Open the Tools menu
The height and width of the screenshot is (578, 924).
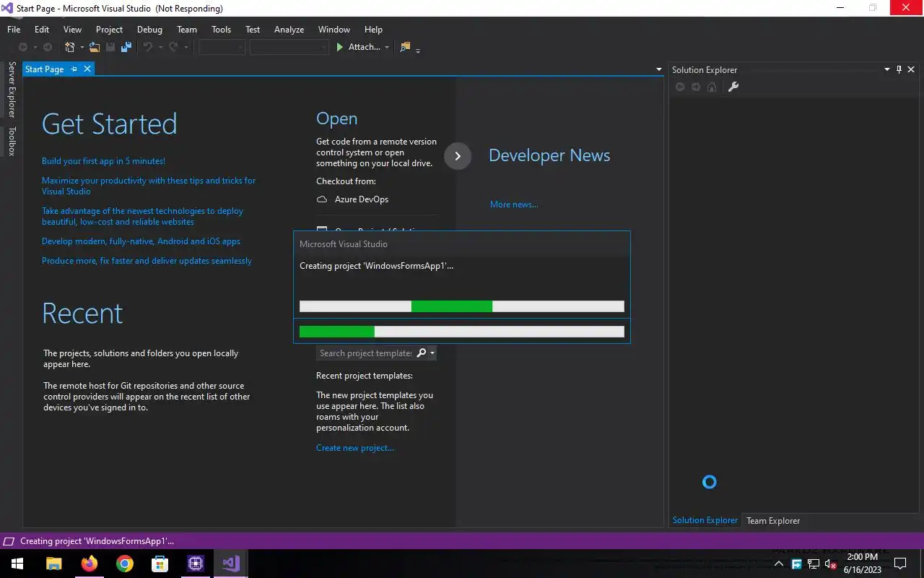pyautogui.click(x=221, y=30)
